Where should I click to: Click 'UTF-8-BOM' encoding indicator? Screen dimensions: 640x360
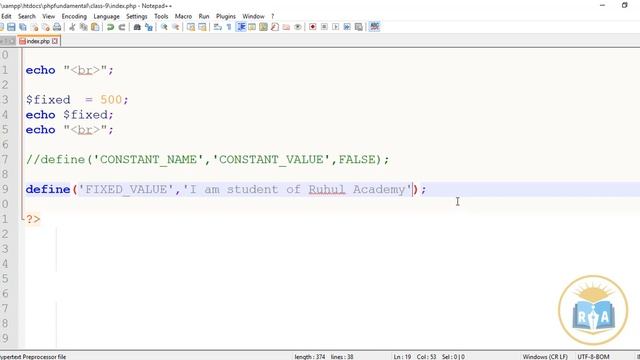(x=593, y=357)
